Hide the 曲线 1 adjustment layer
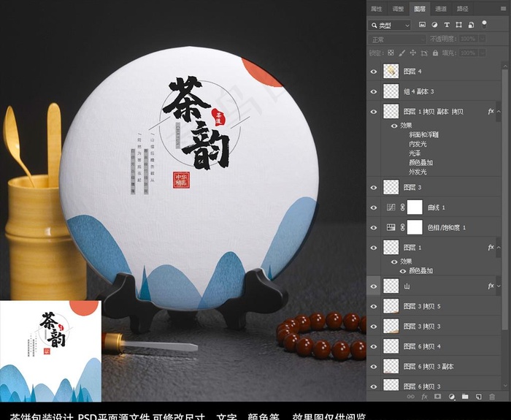This screenshot has width=511, height=420. pyautogui.click(x=374, y=207)
